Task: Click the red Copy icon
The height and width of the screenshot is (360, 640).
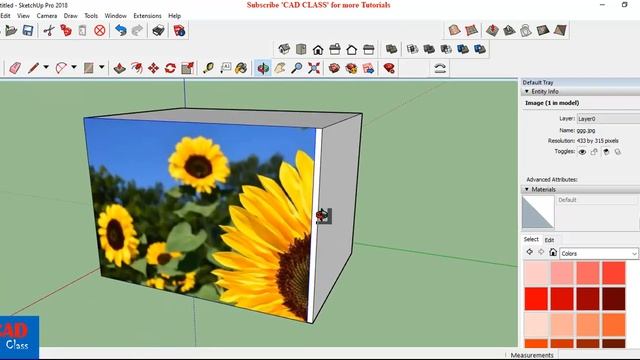Action: pos(66,31)
